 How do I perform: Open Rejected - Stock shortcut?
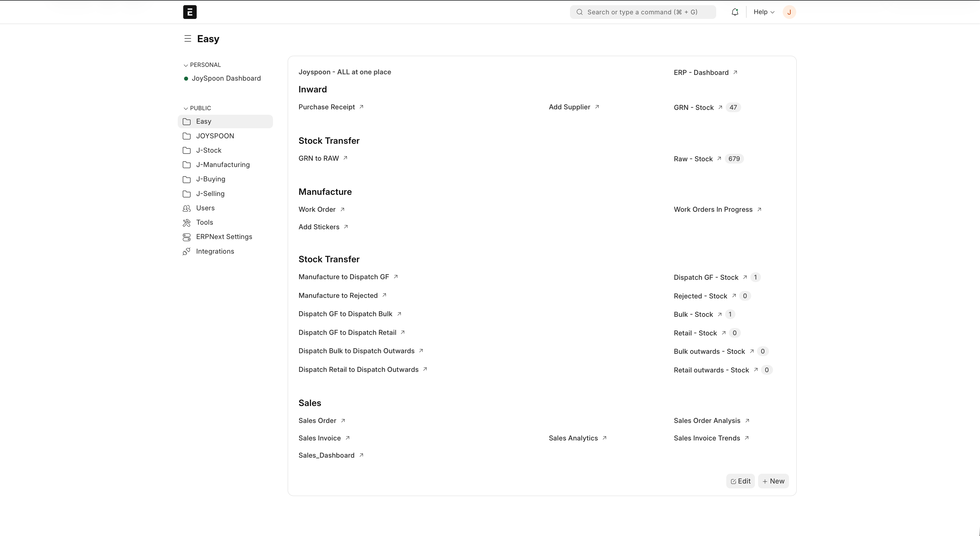click(x=700, y=296)
